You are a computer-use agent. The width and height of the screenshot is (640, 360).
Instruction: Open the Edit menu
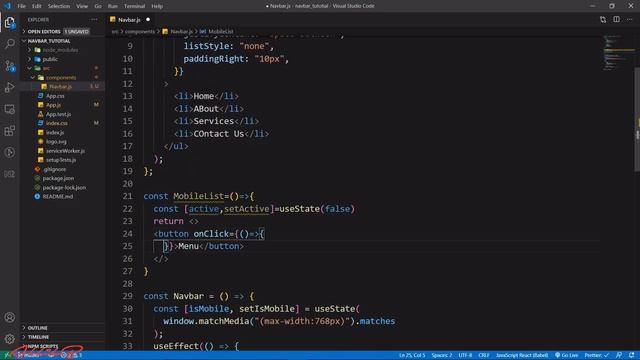click(x=37, y=6)
